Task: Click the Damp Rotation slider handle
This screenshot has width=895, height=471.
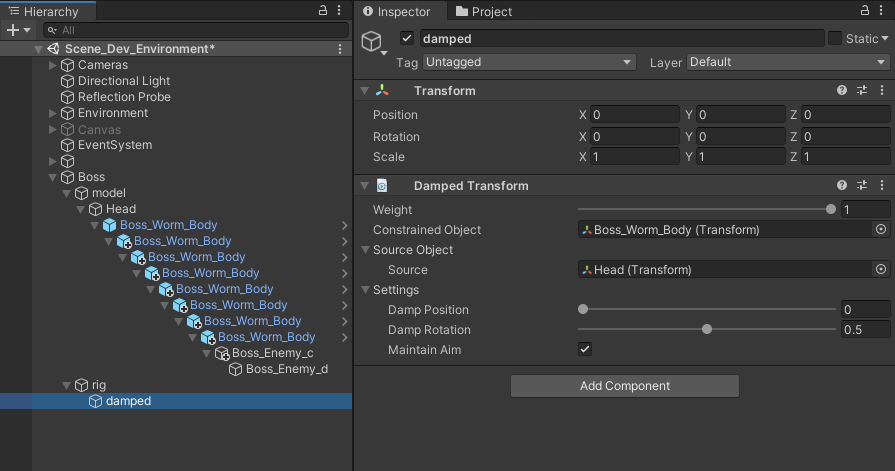Action: (x=707, y=330)
